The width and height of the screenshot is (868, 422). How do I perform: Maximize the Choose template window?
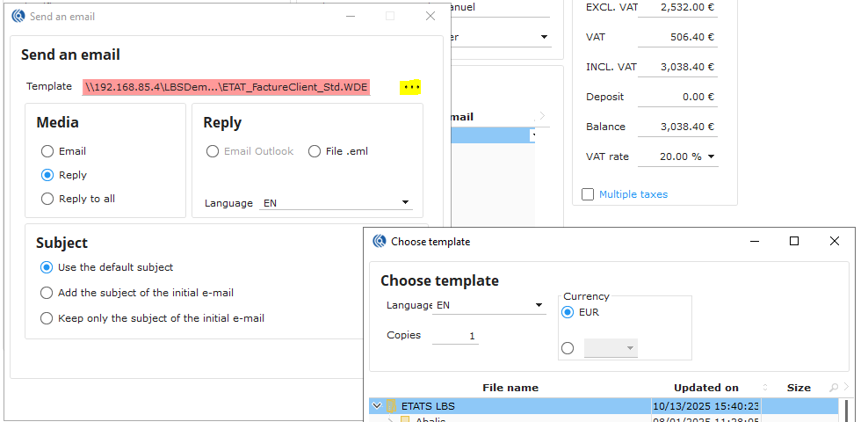coord(794,241)
